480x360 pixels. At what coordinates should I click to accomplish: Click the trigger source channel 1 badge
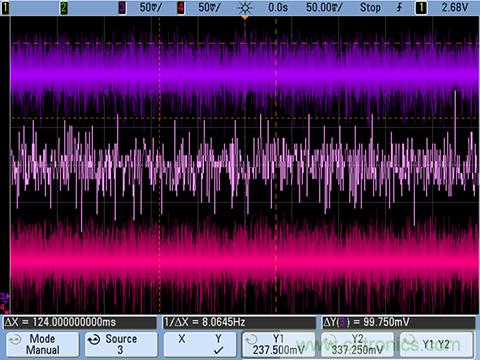[421, 7]
